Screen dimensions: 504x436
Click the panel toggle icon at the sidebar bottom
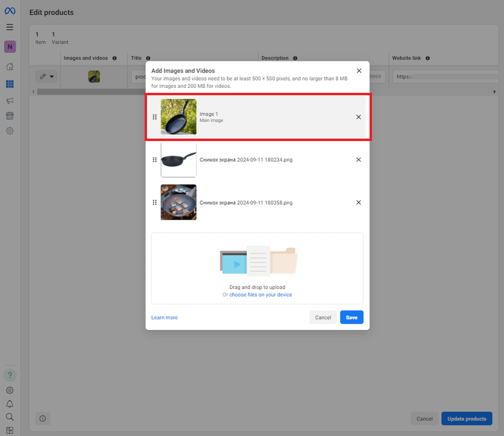pyautogui.click(x=10, y=430)
